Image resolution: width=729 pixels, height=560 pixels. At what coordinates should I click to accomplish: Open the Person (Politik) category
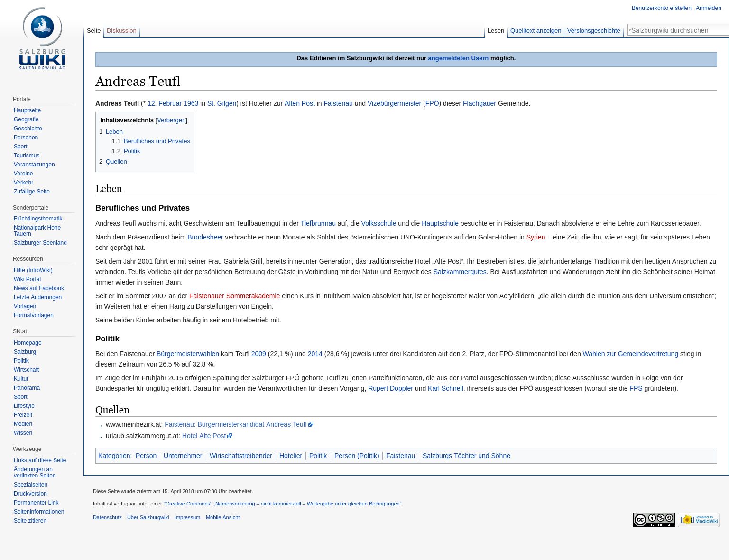(357, 456)
